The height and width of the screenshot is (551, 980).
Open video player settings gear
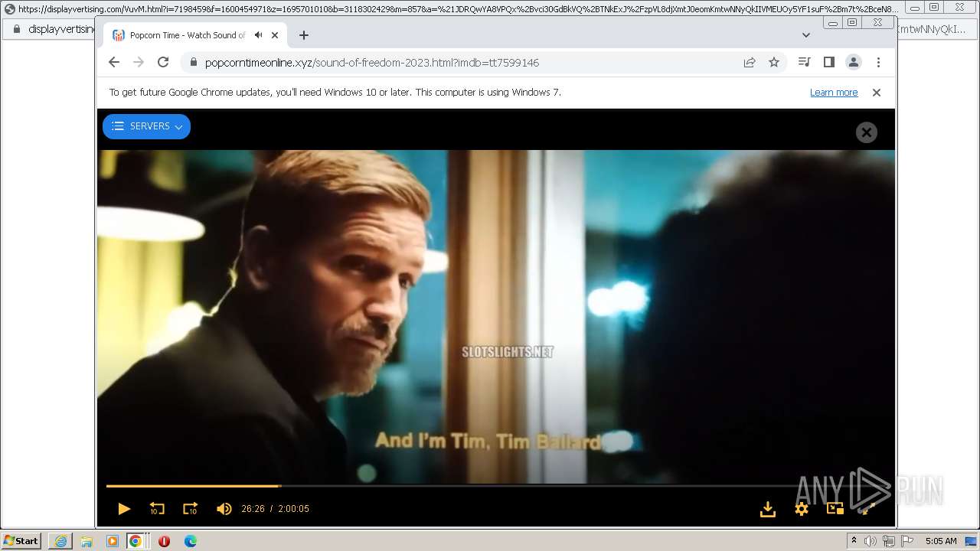click(802, 509)
